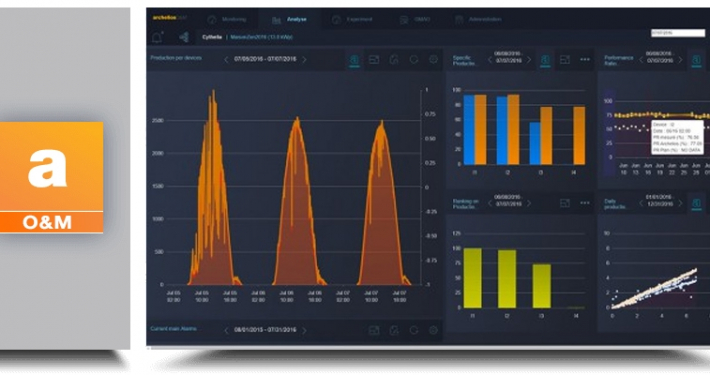Viewport: 710px width, 375px height.
Task: Open the alarm bell notifications
Action: [x=157, y=37]
